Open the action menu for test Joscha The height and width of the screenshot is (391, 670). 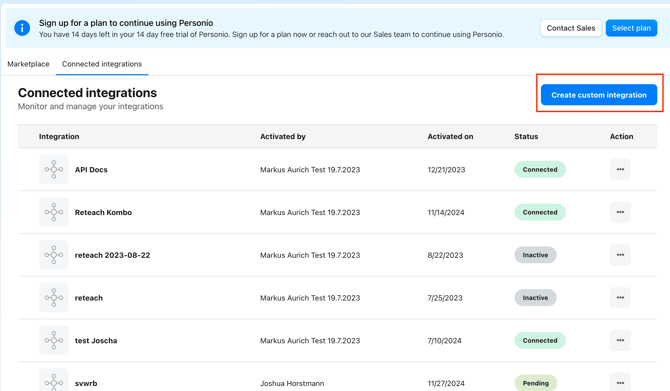click(620, 340)
